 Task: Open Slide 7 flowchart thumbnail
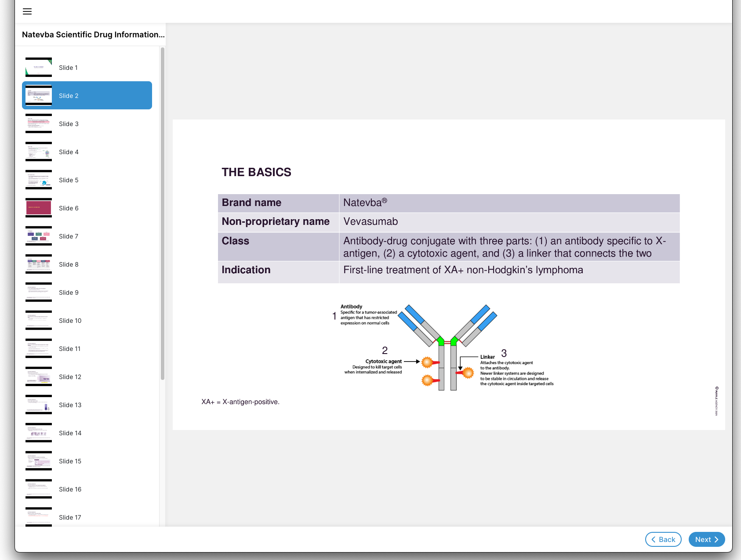click(x=39, y=236)
